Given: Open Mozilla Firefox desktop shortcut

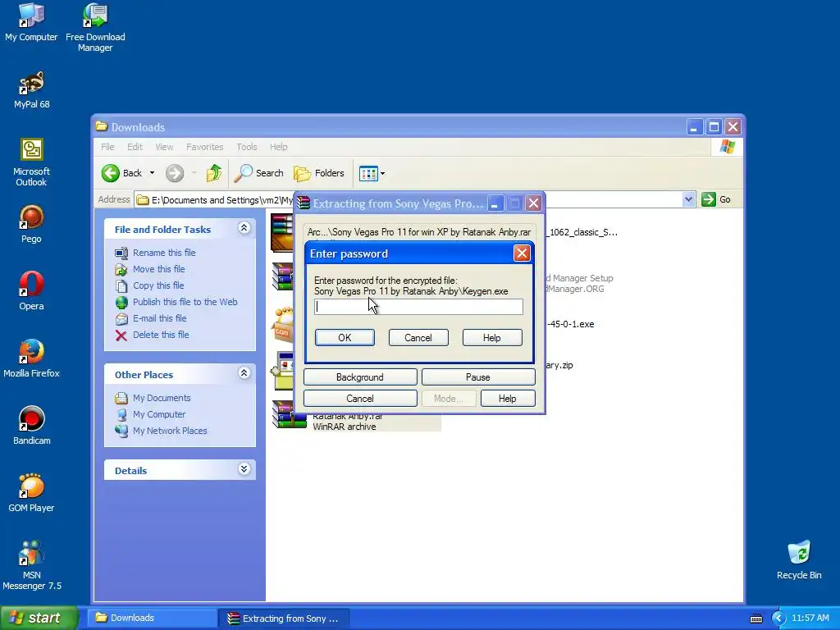Looking at the screenshot, I should 31,358.
